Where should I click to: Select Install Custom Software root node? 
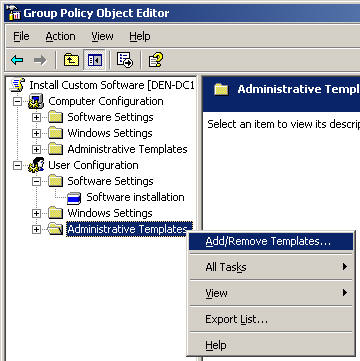coord(112,85)
